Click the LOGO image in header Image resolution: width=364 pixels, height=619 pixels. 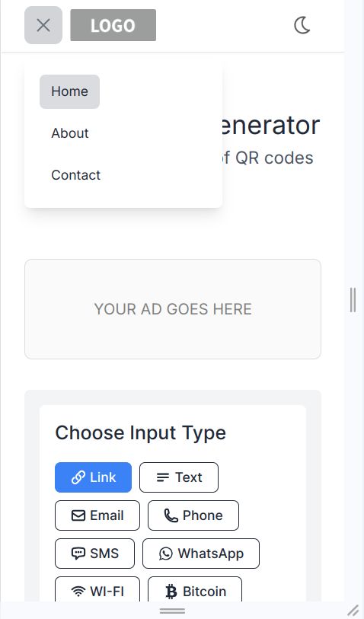(x=113, y=25)
